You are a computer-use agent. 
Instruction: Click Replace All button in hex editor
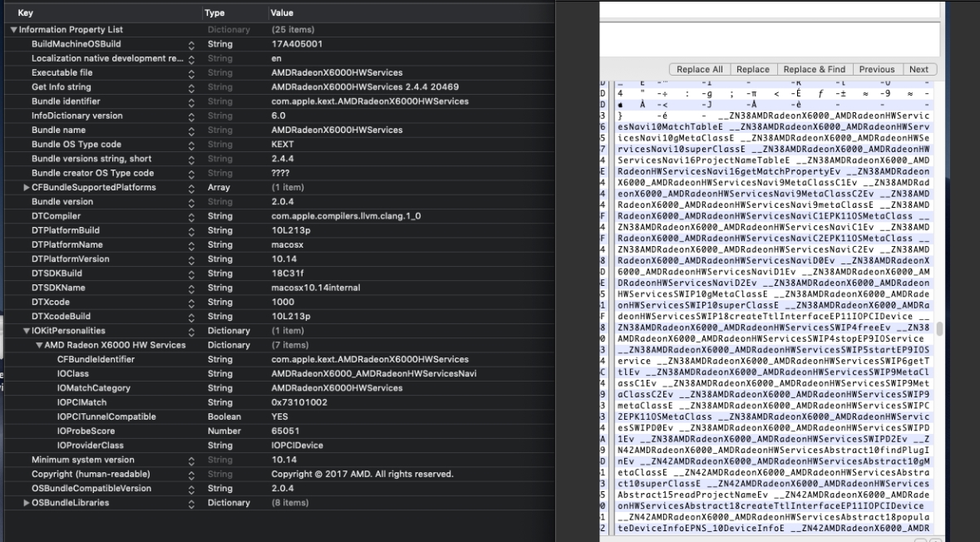point(699,69)
